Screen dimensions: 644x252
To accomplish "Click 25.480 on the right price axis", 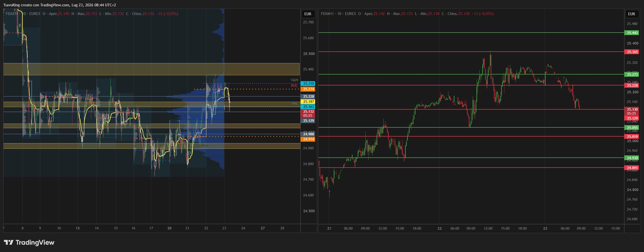I will (632, 24).
